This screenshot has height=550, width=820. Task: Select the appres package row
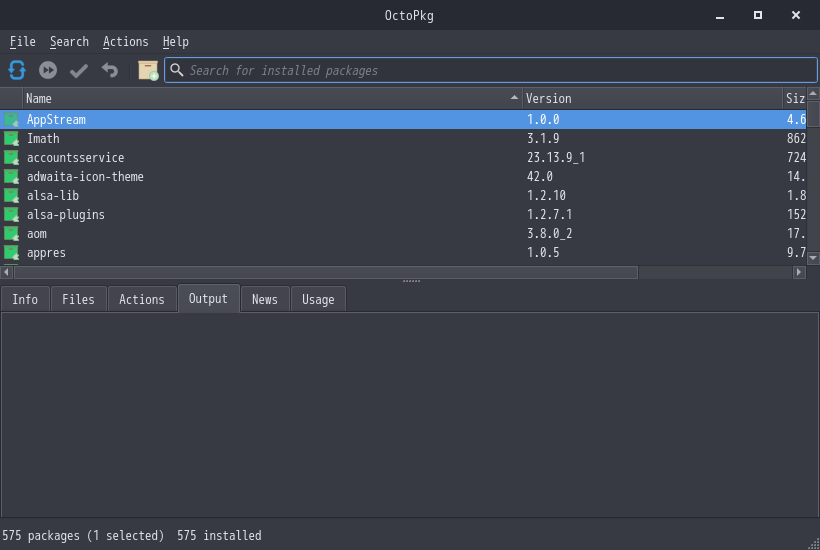tap(403, 253)
